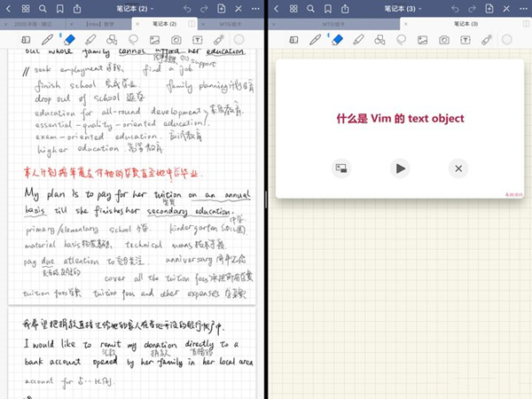Insert image using left toolbar picture icon
This screenshot has height=399, width=532.
pos(154,40)
